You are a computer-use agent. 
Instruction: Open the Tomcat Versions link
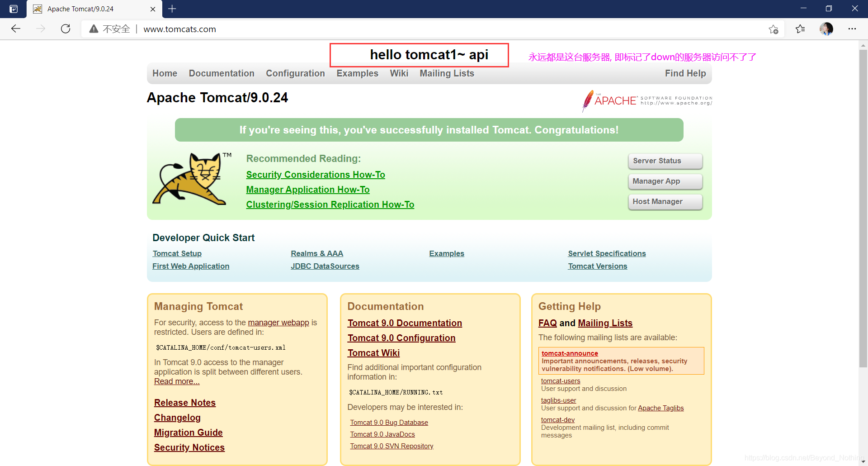(598, 266)
